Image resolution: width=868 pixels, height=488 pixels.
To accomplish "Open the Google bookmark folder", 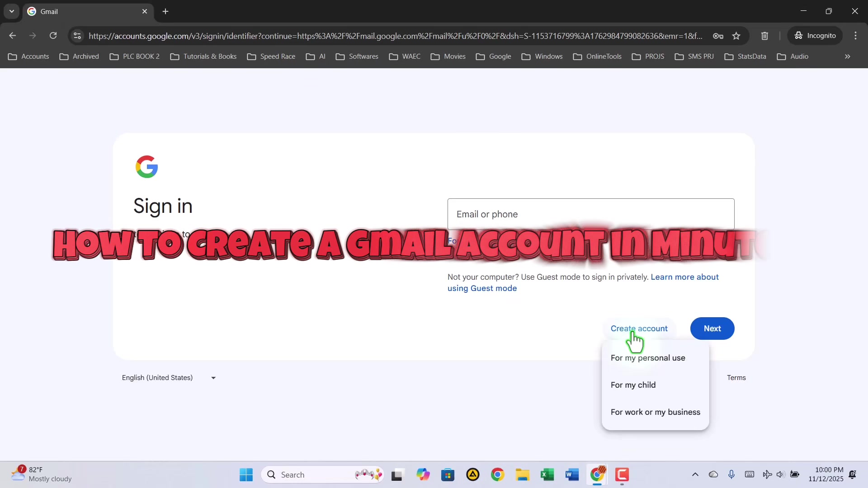I will 494,56.
